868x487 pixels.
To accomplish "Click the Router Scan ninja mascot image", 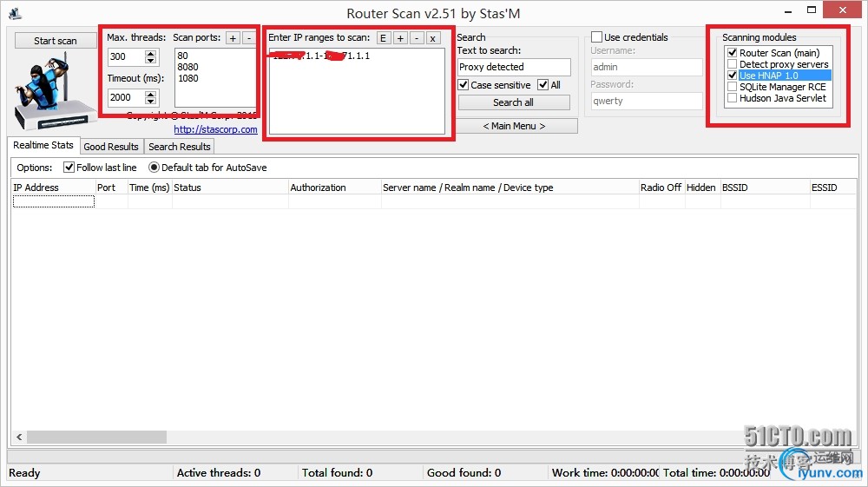I will pos(54,91).
